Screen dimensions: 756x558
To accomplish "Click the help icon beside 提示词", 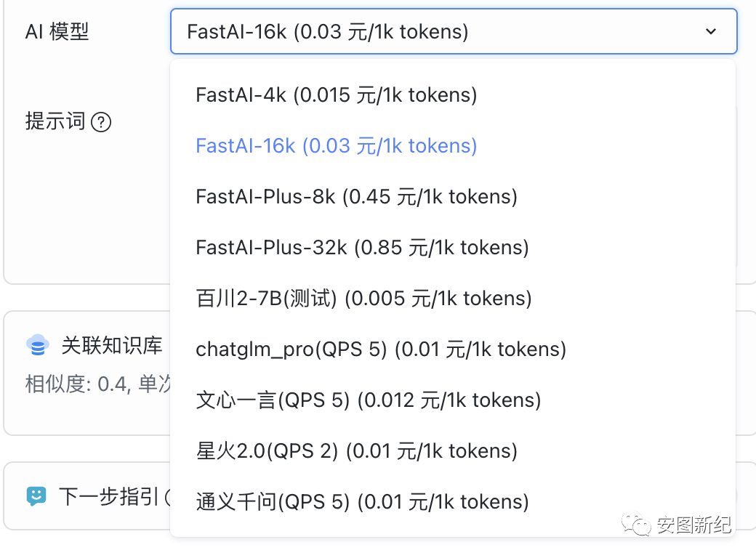I will pos(102,122).
